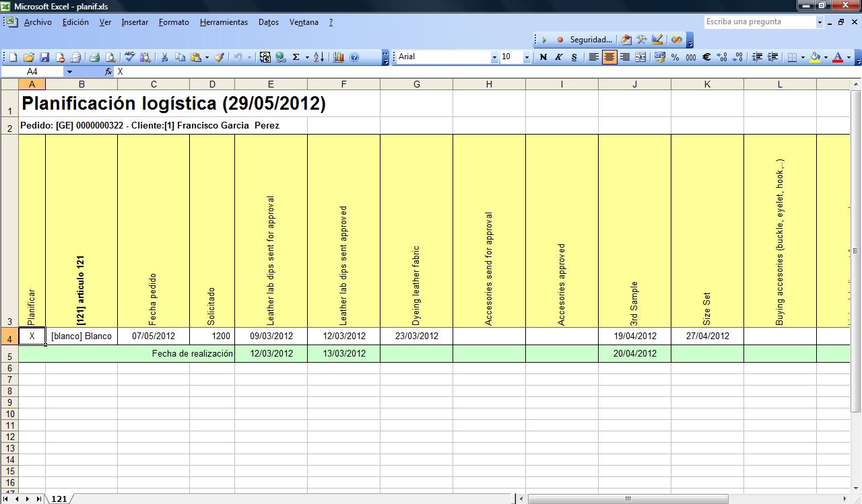The image size is (862, 504).
Task: Click the 'Escriba una pregunta' help box
Action: [760, 22]
